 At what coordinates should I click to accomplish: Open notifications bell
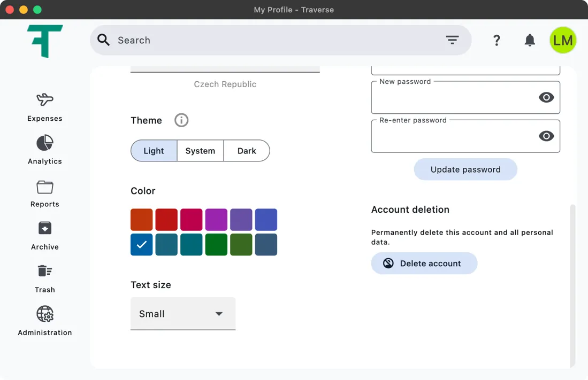click(x=530, y=40)
